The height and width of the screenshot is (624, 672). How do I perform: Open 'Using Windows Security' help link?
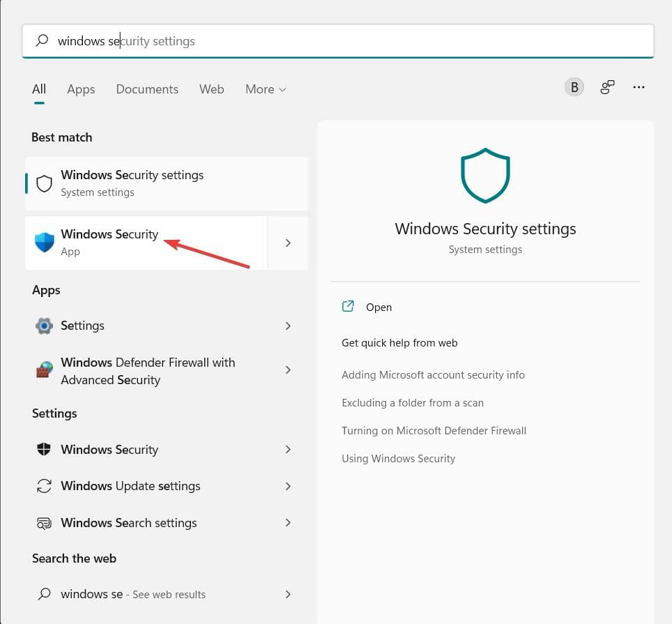coord(398,459)
